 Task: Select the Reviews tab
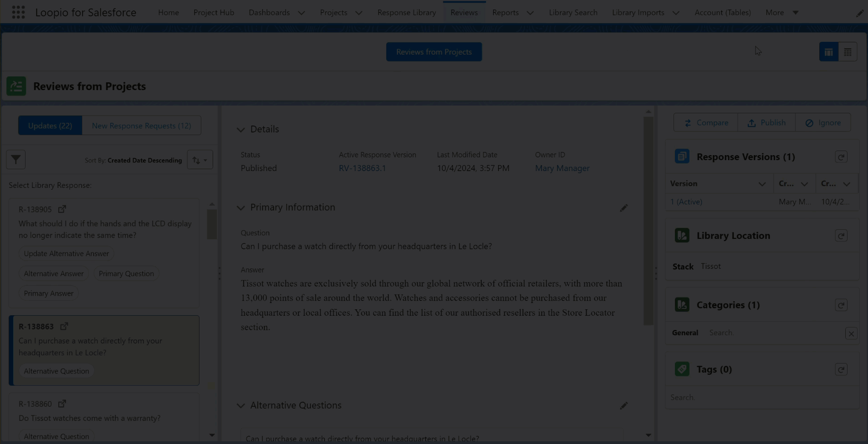coord(464,12)
